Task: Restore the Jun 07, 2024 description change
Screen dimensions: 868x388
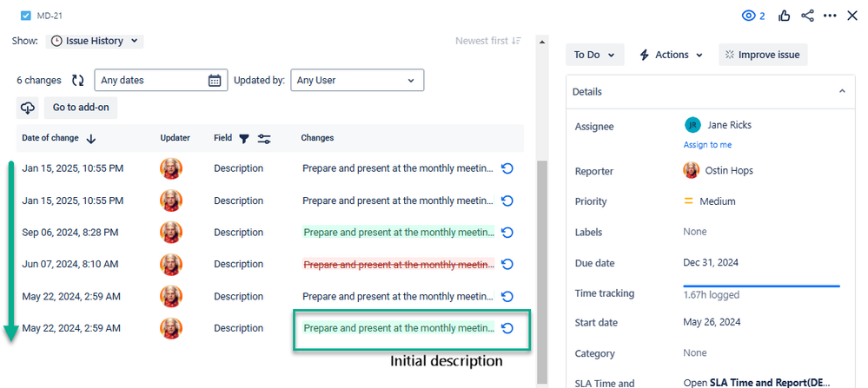Action: (x=507, y=265)
